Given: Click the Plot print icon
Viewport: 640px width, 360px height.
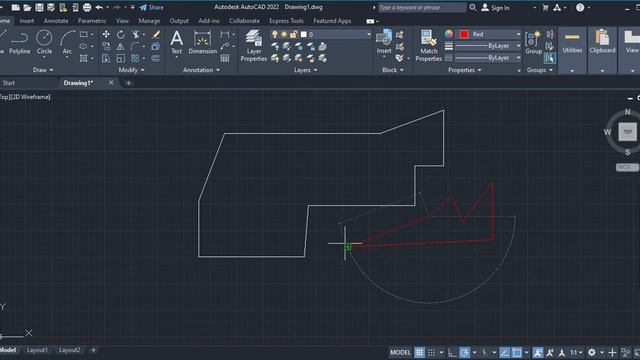Looking at the screenshot, I should pyautogui.click(x=87, y=7).
